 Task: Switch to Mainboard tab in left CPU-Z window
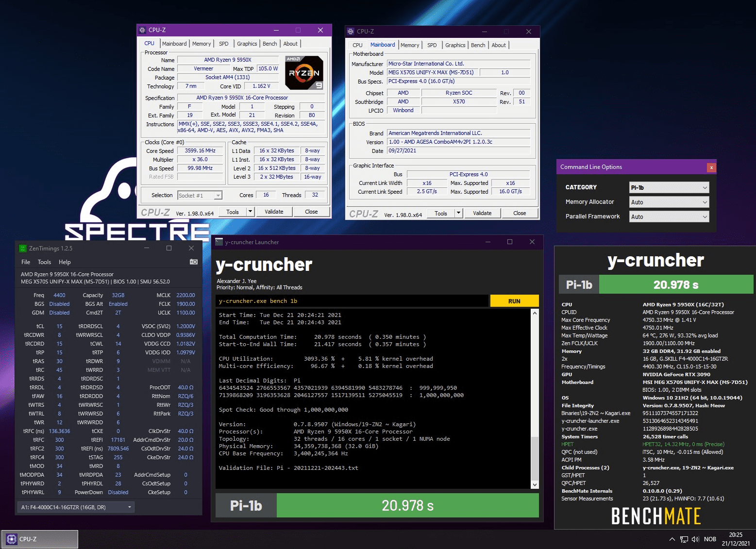(x=174, y=44)
